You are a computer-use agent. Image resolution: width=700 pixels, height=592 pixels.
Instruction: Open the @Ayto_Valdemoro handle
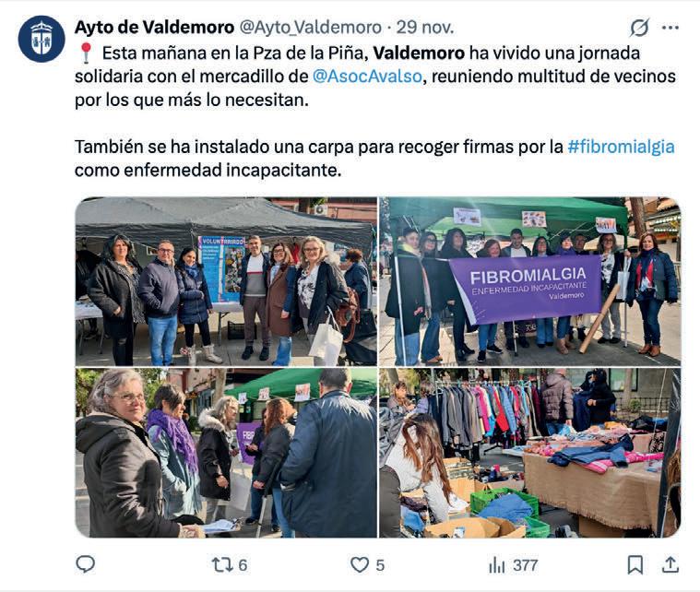click(311, 28)
